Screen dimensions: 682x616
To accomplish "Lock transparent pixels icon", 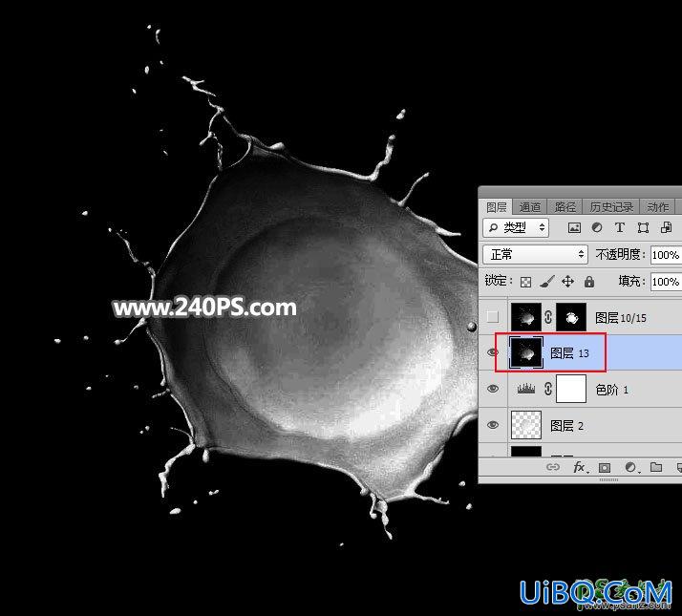I will [x=525, y=282].
